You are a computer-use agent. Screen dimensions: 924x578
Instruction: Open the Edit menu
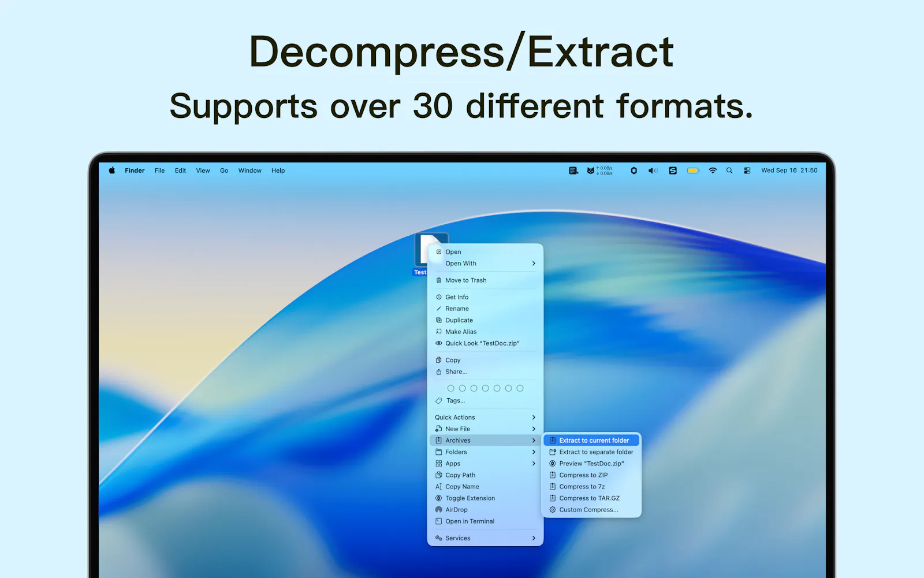180,171
